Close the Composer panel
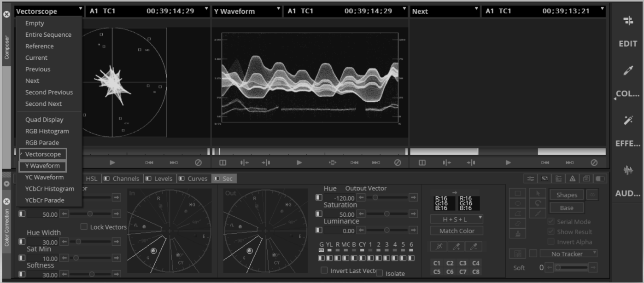The height and width of the screenshot is (283, 644). [x=6, y=14]
